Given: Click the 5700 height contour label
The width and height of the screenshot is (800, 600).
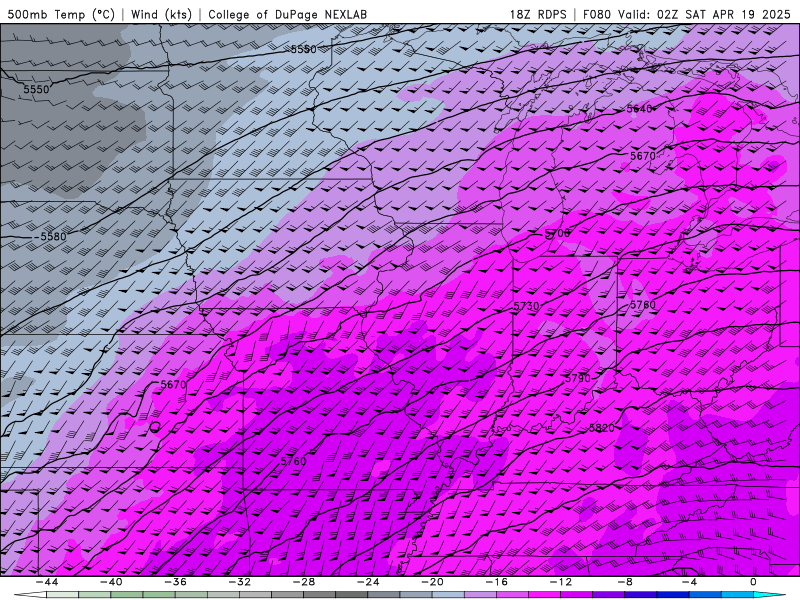Looking at the screenshot, I should tap(557, 234).
